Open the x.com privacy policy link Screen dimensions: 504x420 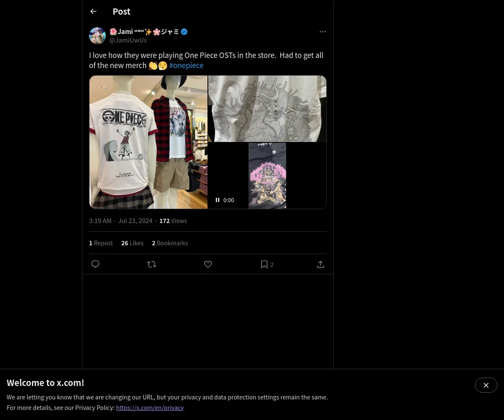150,407
